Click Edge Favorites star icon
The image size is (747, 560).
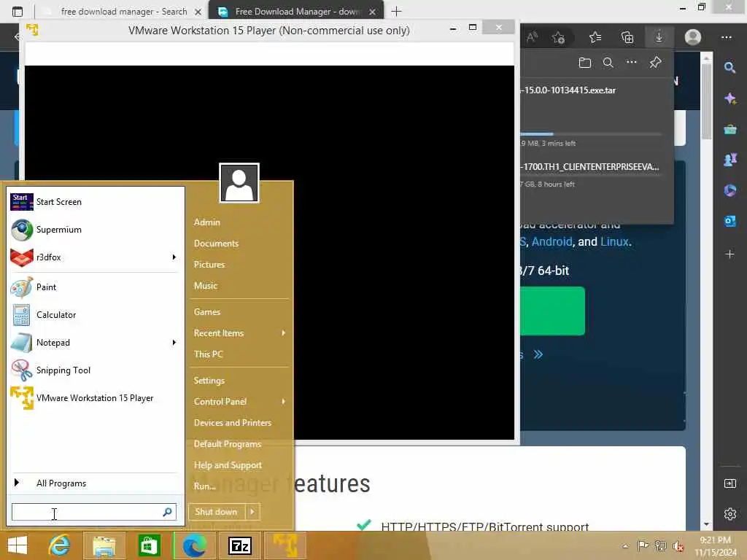(x=595, y=37)
